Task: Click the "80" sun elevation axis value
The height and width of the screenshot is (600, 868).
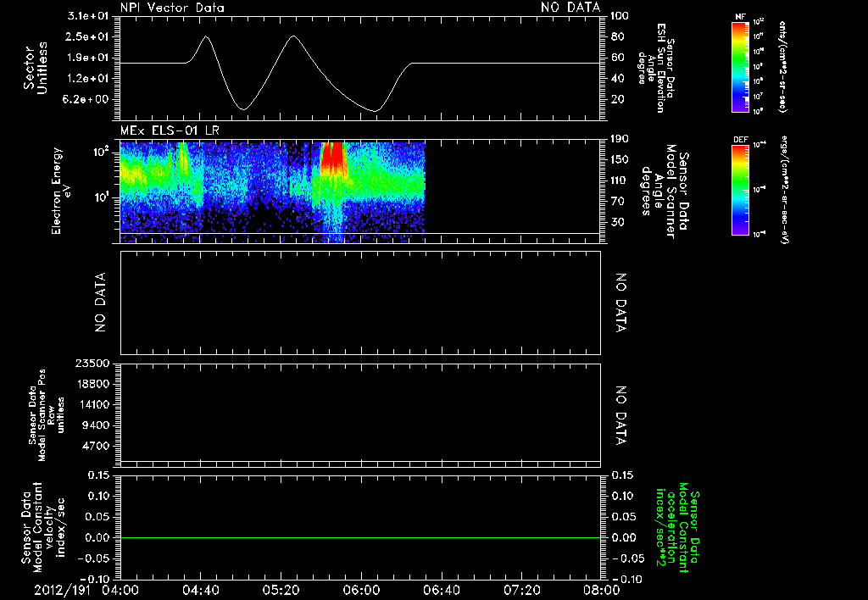Action: (617, 36)
